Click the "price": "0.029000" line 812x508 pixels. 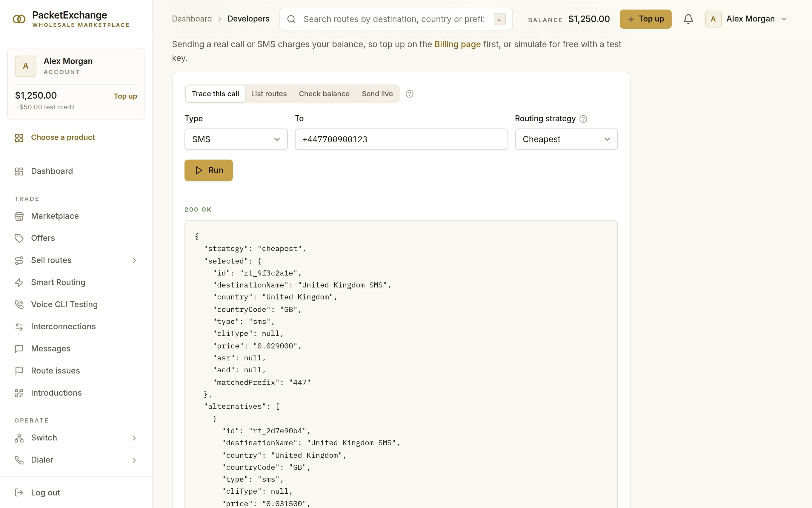(257, 346)
